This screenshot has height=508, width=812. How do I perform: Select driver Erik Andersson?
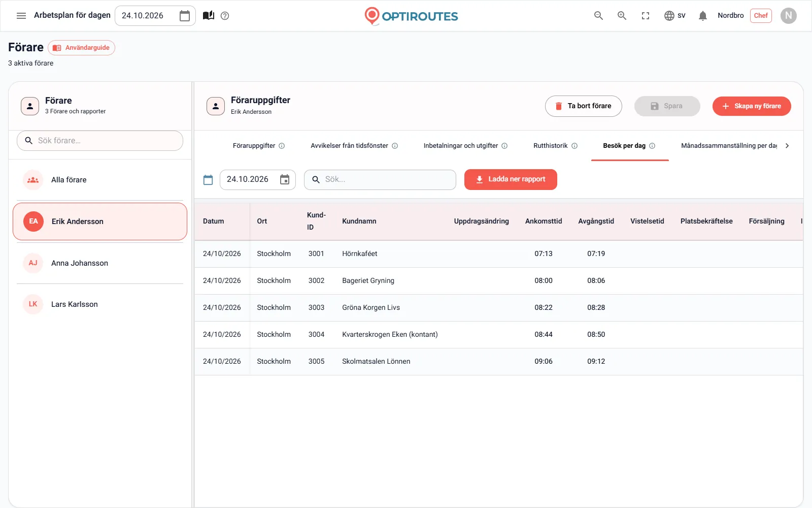click(x=100, y=221)
